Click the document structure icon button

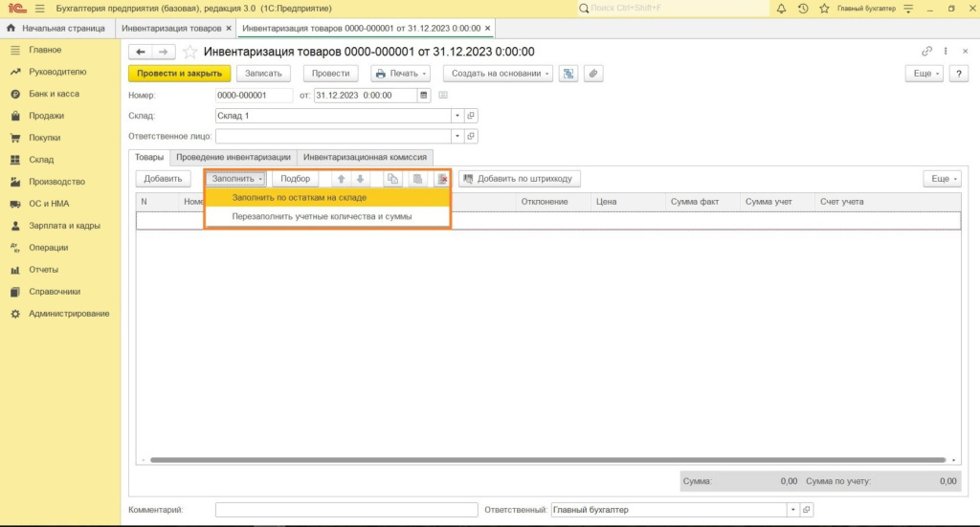point(568,73)
